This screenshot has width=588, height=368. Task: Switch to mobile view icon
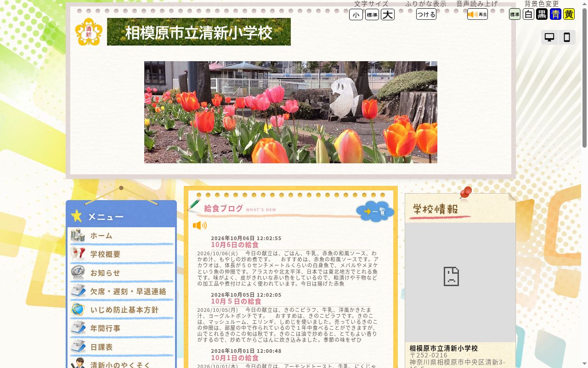pos(567,37)
